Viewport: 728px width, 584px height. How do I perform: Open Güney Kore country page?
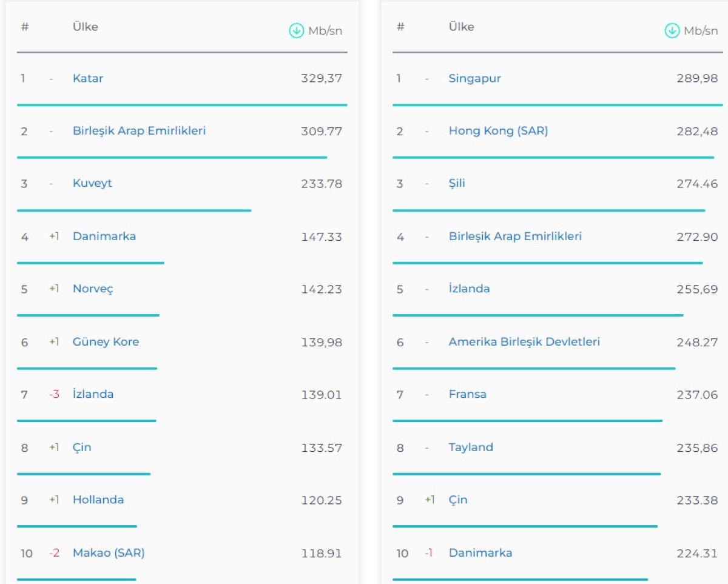[x=106, y=342]
